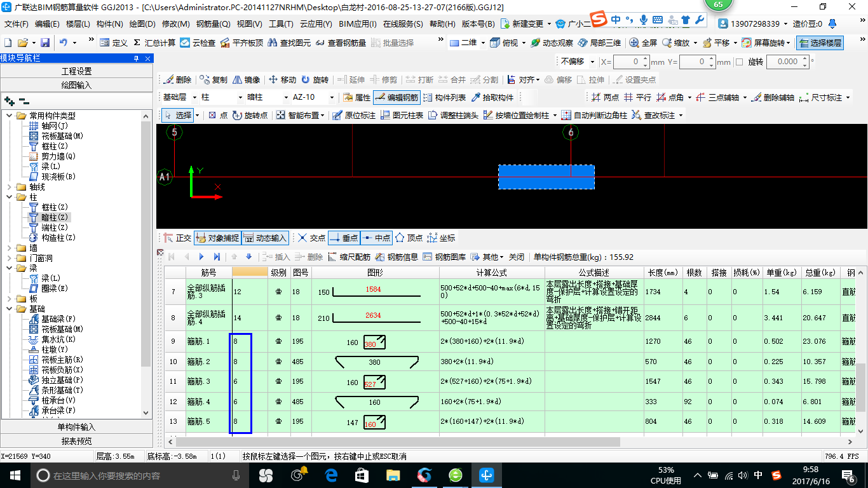This screenshot has width=868, height=488.
Task: Open the 钢筋量(Q) menu
Action: (x=214, y=24)
